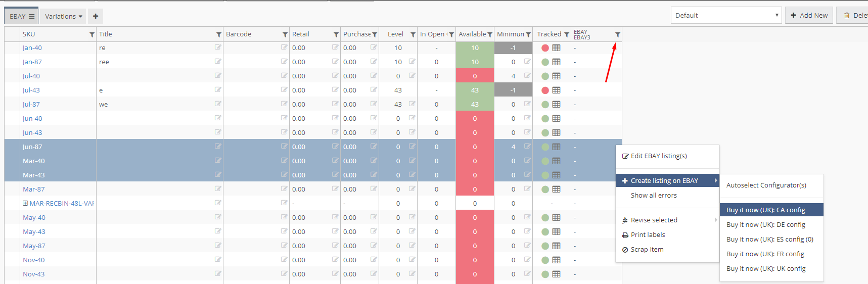The image size is (868, 284).
Task: Edit minimum level of Jul-40
Action: click(527, 75)
